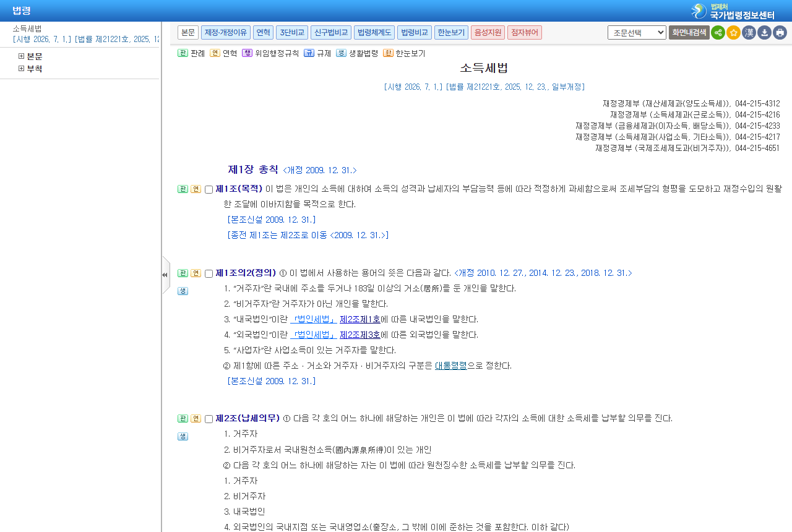Follow the 대통령령 link
Viewport: 792px width, 532px height.
[451, 366]
